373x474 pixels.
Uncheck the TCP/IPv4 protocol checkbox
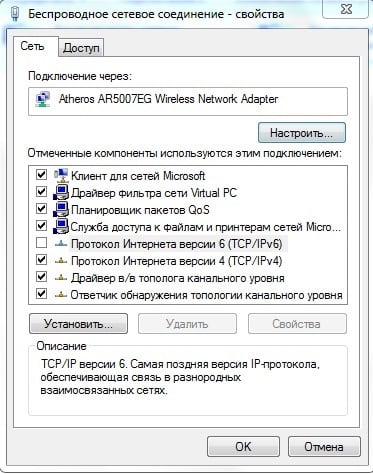pyautogui.click(x=41, y=260)
